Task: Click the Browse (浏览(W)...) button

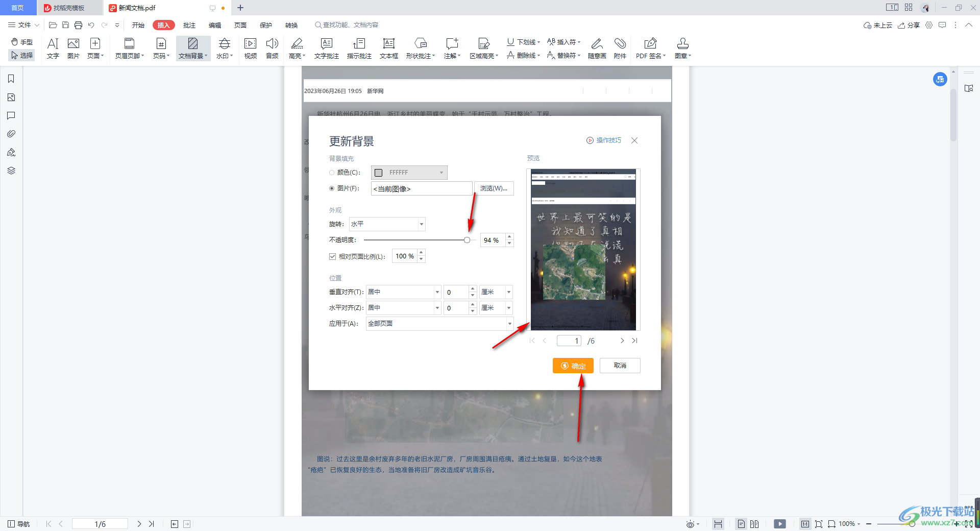Action: click(x=494, y=188)
